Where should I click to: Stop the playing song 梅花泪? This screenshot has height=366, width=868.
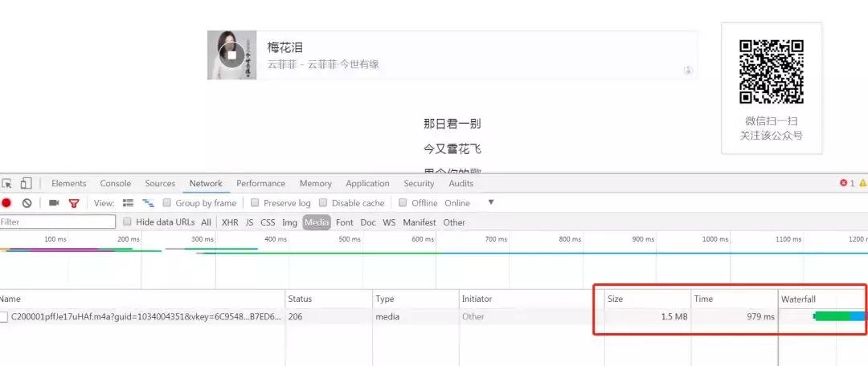coord(232,55)
